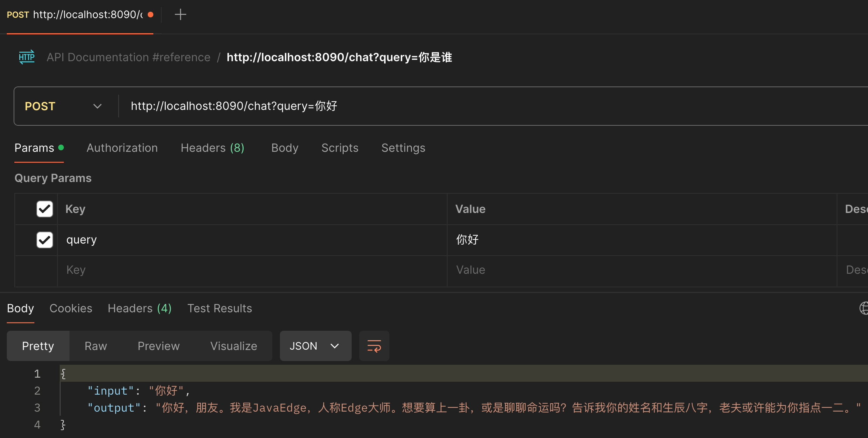The image size is (868, 438).
Task: Switch to the Authorization tab
Action: [x=122, y=148]
